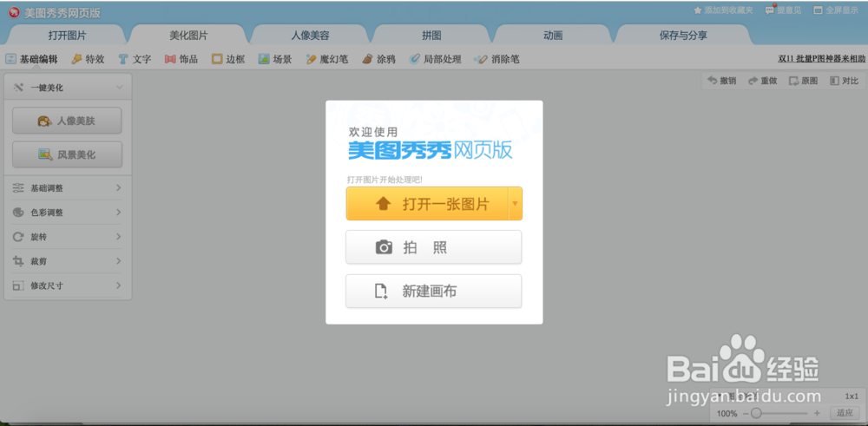Switch to the 拼图 collage tab
This screenshot has height=426, width=868.
tap(431, 36)
